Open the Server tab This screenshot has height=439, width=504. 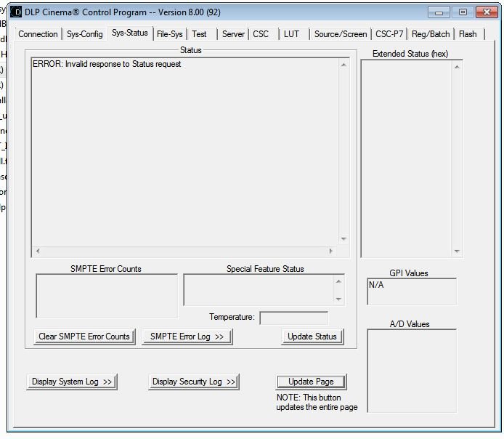coord(233,34)
